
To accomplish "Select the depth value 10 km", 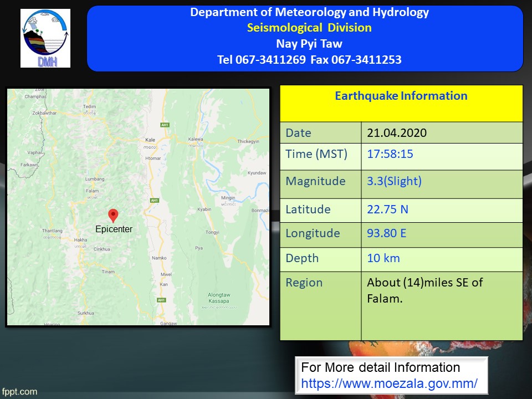I will pyautogui.click(x=383, y=258).
